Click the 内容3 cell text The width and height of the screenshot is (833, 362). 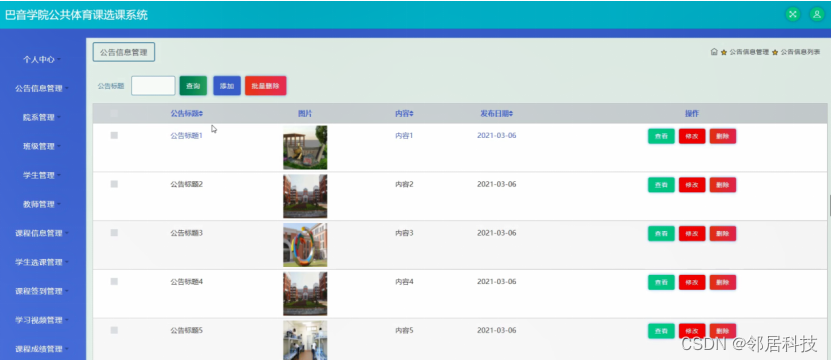(x=404, y=233)
